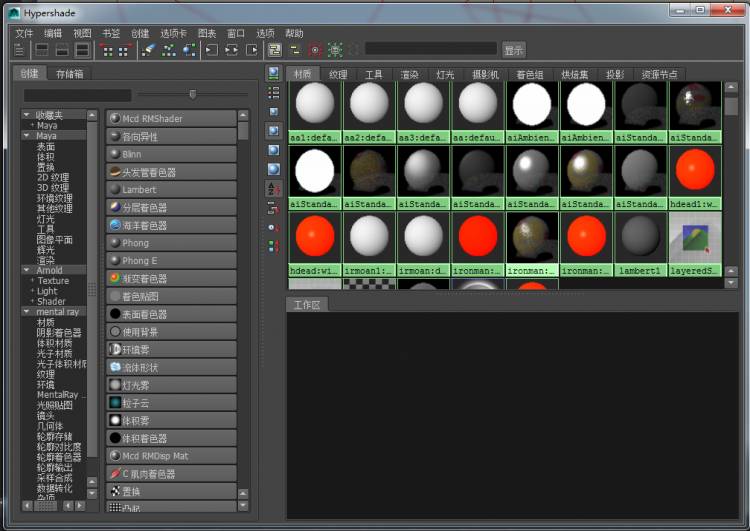Collapse the mental ray category
Screen dimensions: 750x531
27,312
